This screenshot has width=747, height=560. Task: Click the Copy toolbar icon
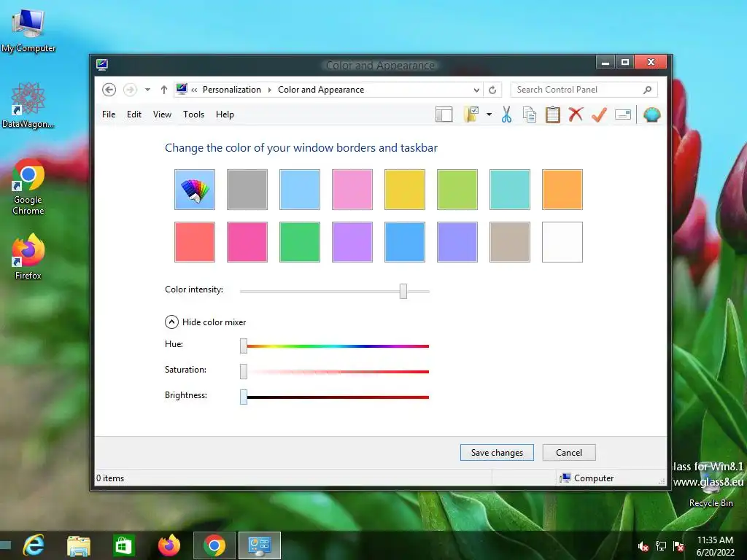tap(530, 114)
